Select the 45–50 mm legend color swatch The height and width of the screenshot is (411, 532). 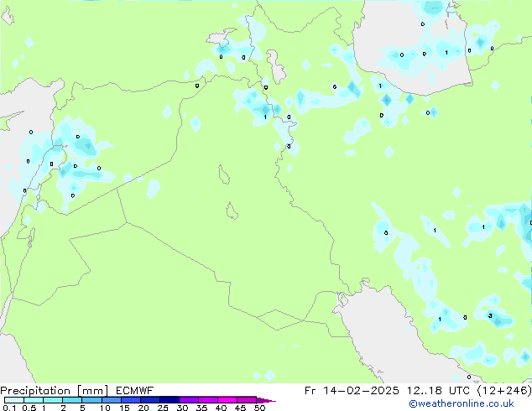(247, 400)
